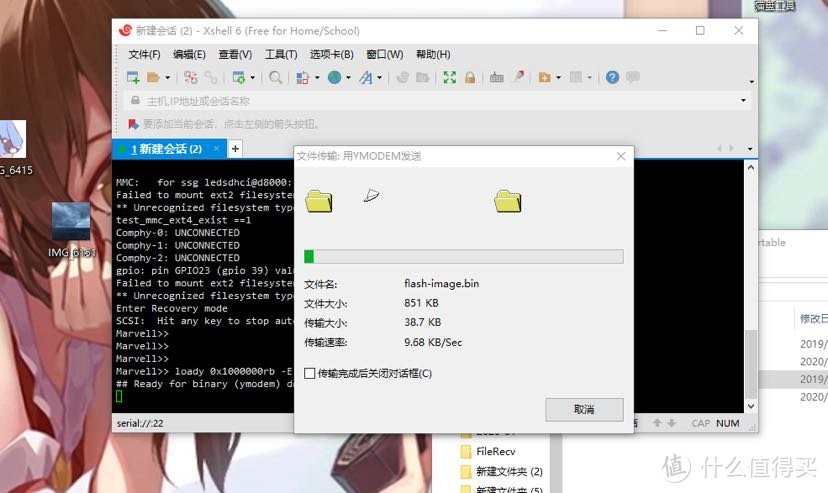This screenshot has width=828, height=493.
Task: Click the grayed swirl transfer icon
Action: [402, 78]
